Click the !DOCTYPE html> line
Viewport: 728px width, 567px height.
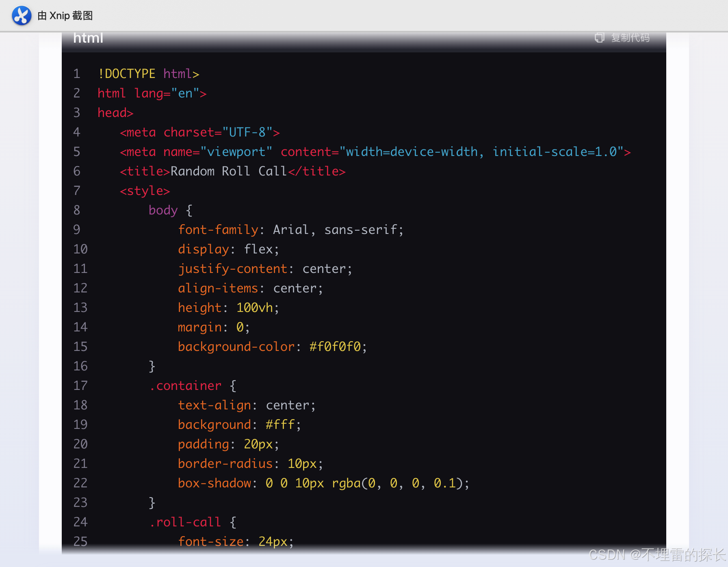[149, 74]
